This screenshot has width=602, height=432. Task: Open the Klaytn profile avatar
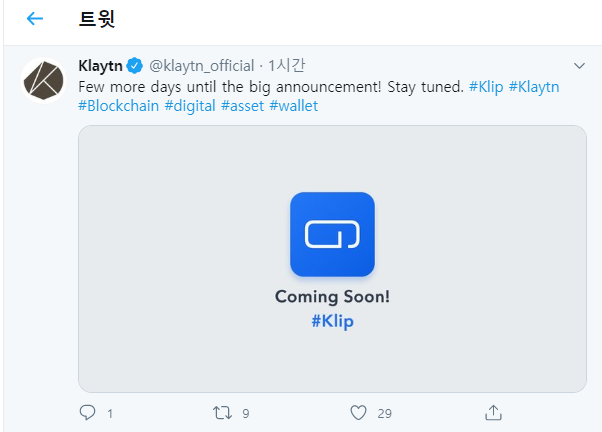pyautogui.click(x=43, y=81)
